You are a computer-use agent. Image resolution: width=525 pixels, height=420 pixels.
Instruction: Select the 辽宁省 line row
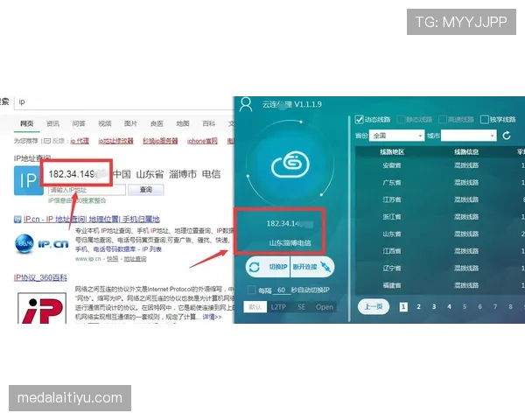[x=440, y=268]
